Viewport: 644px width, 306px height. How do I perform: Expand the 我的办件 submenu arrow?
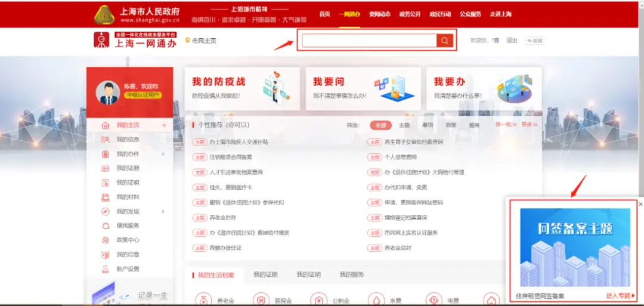coord(163,154)
